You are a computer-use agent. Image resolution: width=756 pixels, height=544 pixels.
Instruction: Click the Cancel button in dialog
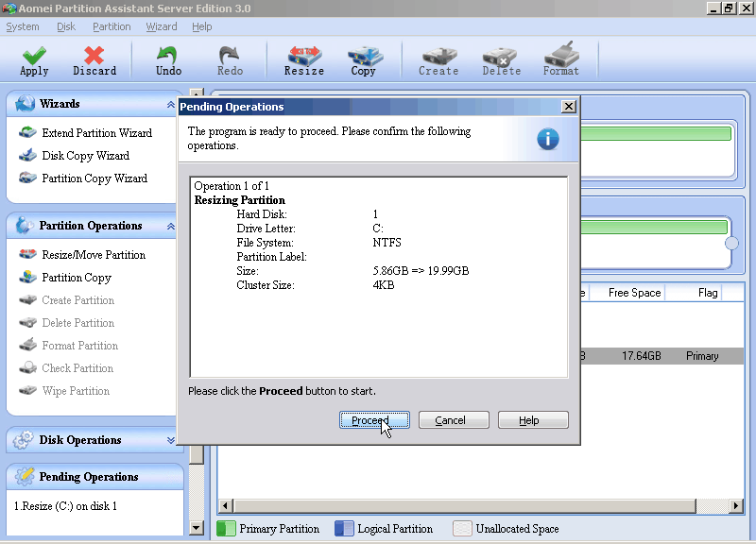454,419
